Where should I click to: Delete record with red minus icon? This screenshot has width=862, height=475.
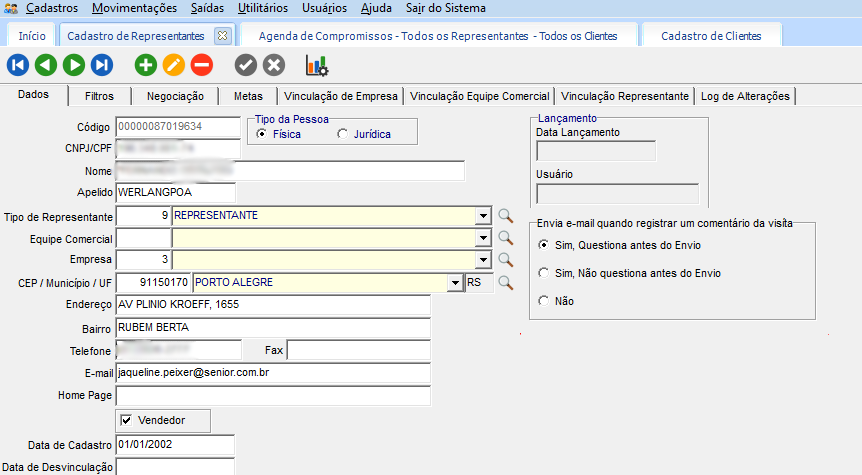point(202,65)
